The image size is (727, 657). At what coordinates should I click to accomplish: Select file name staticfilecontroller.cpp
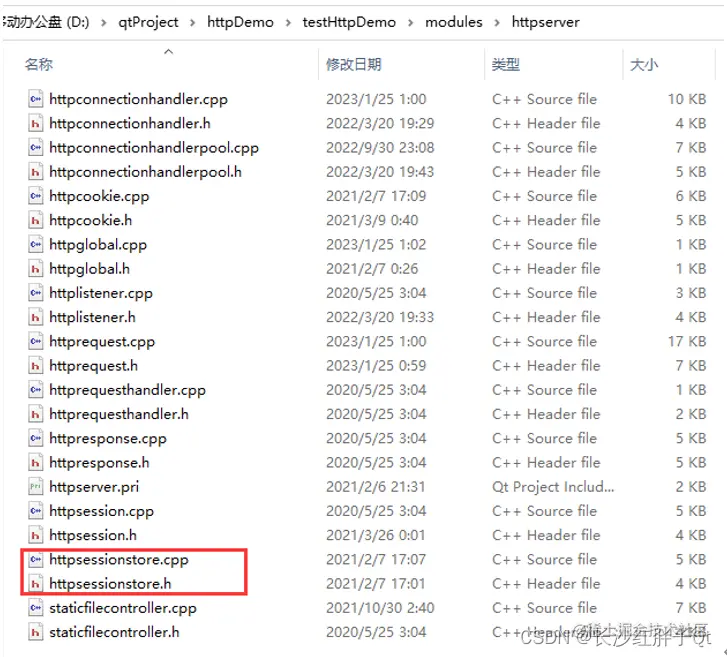point(123,608)
